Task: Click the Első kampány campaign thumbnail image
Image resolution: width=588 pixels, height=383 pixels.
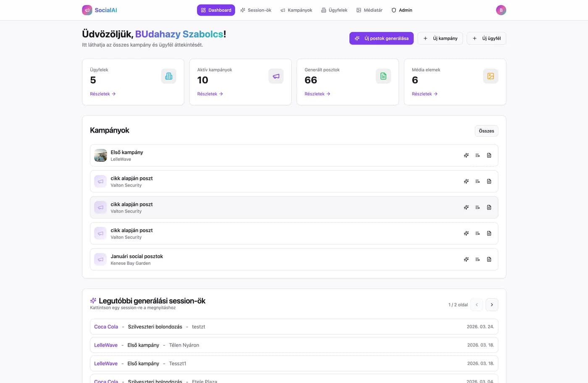Action: coord(100,156)
